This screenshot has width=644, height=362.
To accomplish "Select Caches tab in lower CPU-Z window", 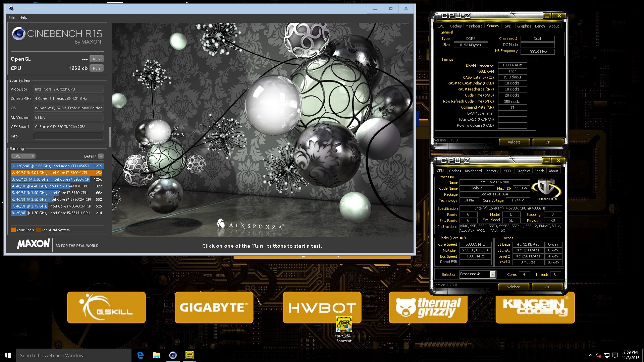I will (x=455, y=171).
